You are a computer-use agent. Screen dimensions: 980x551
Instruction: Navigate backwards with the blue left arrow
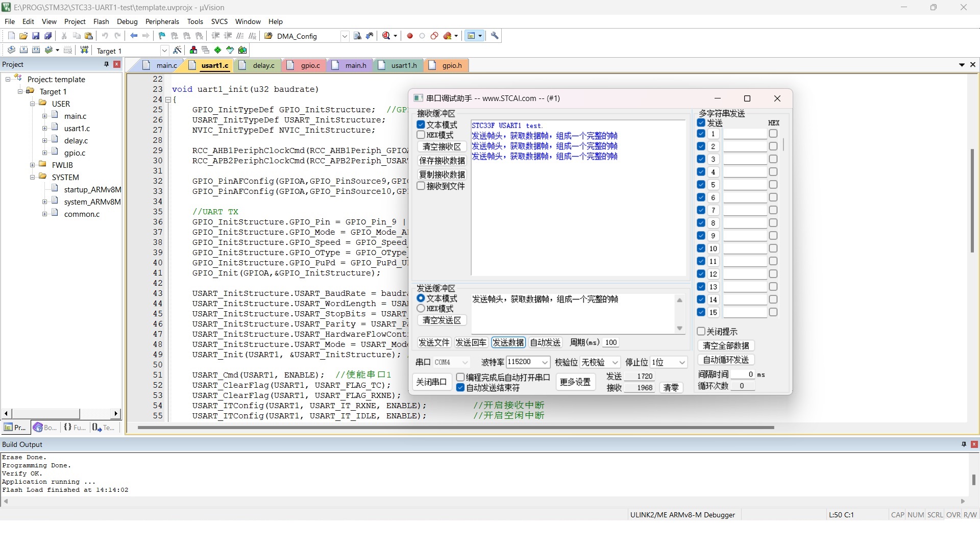134,36
